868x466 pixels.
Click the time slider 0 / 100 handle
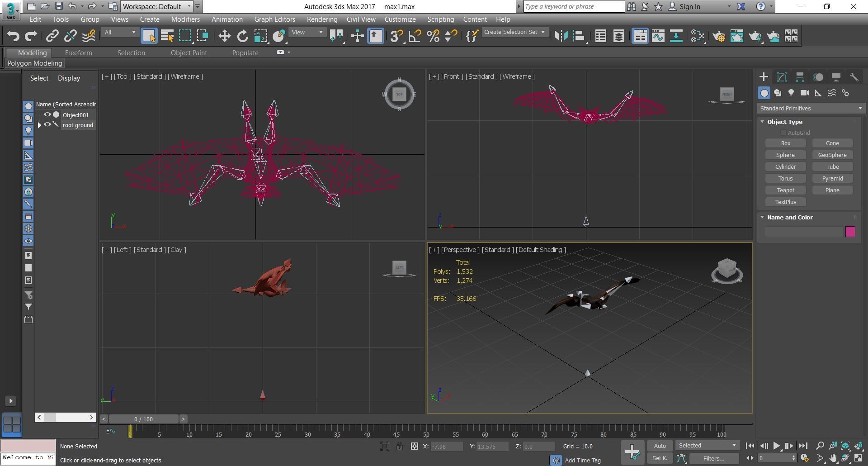click(143, 419)
